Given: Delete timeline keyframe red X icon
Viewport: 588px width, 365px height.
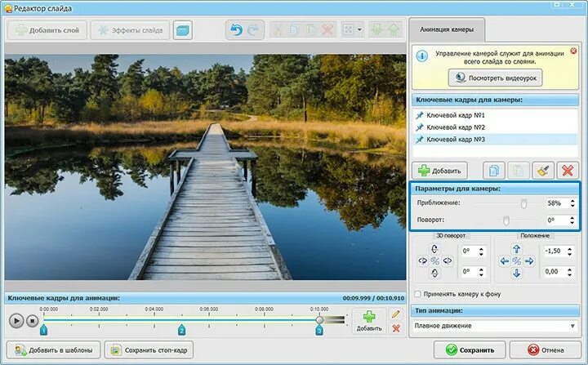Looking at the screenshot, I should click(x=395, y=328).
